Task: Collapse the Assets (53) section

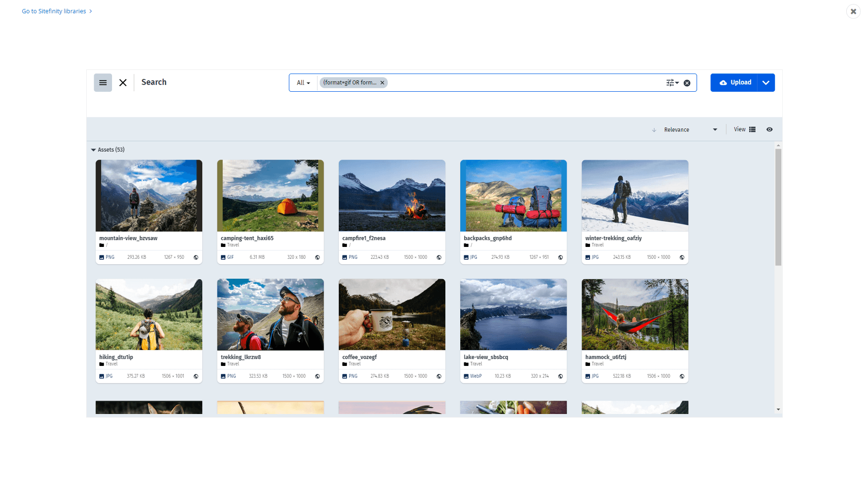Action: 93,150
